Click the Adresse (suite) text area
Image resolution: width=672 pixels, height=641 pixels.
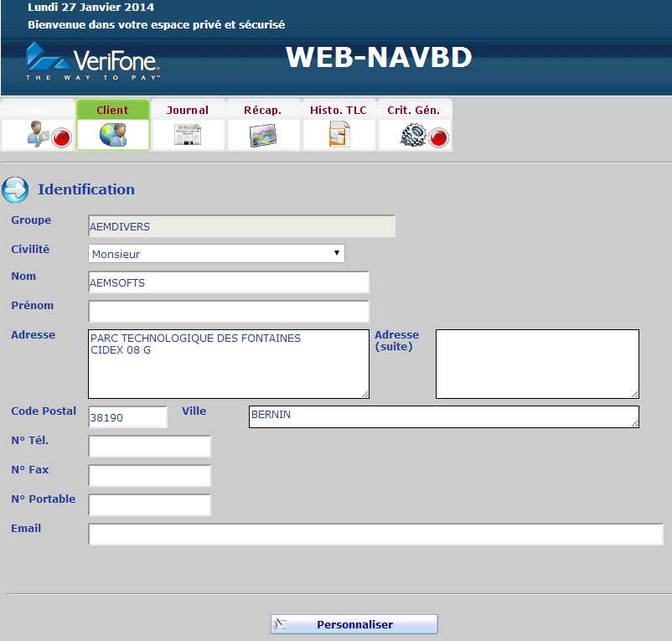point(537,364)
